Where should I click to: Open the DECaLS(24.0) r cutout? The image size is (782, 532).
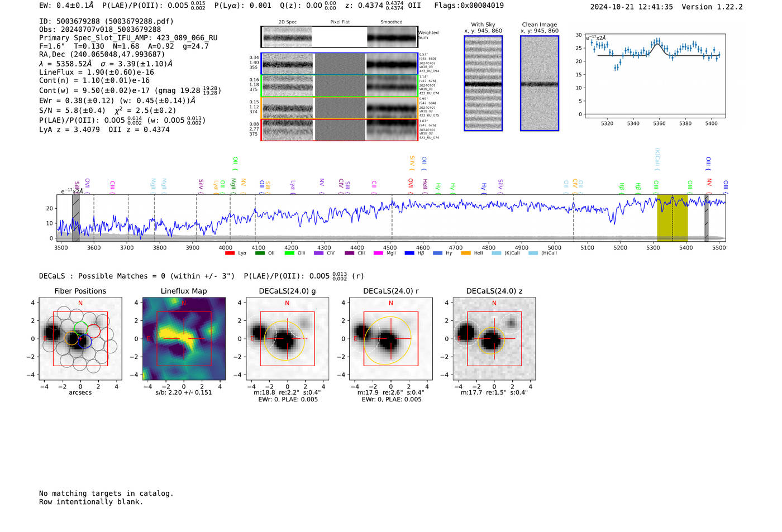[390, 338]
